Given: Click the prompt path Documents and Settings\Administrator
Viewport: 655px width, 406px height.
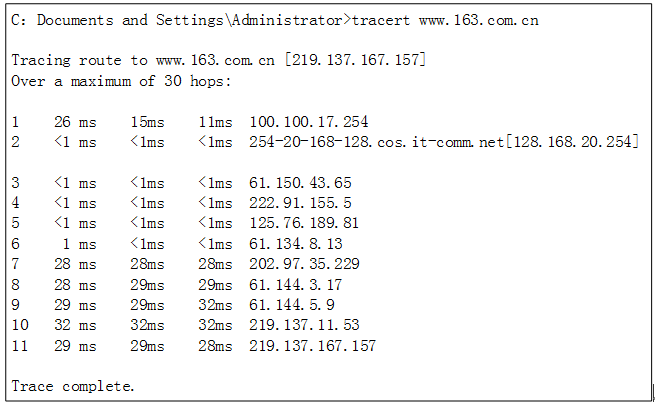Looking at the screenshot, I should (x=190, y=20).
